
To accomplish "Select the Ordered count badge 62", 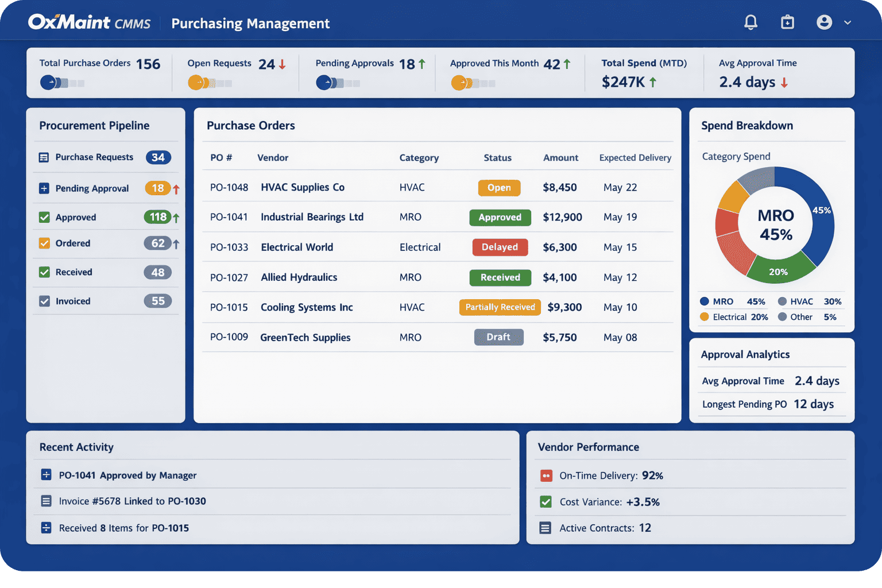I will [x=158, y=243].
